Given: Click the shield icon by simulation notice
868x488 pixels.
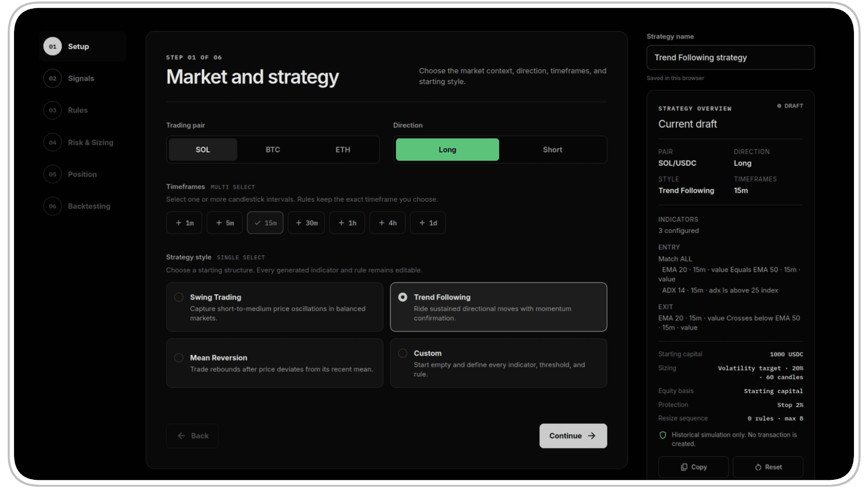Looking at the screenshot, I should 663,435.
